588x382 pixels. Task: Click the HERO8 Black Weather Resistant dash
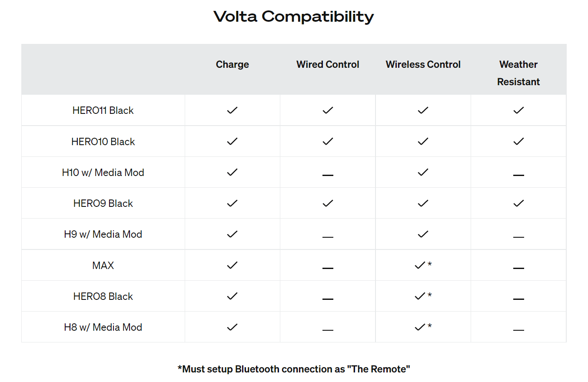[518, 299]
